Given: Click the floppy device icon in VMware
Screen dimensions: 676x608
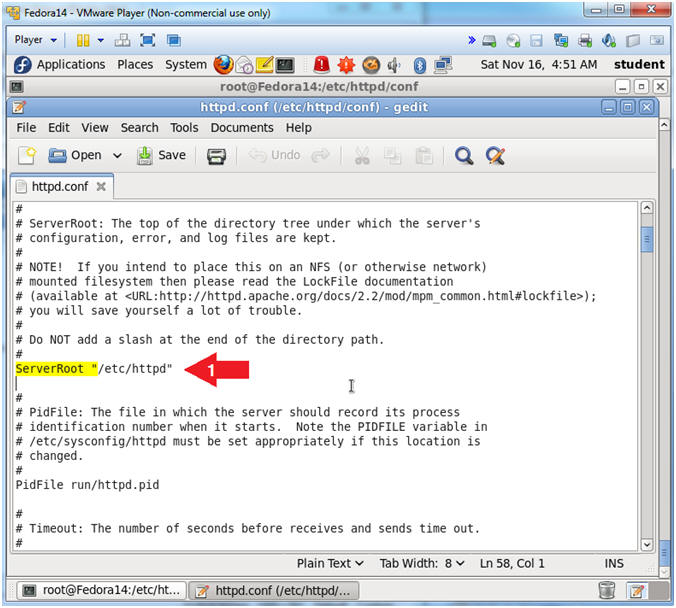Looking at the screenshot, I should click(536, 41).
